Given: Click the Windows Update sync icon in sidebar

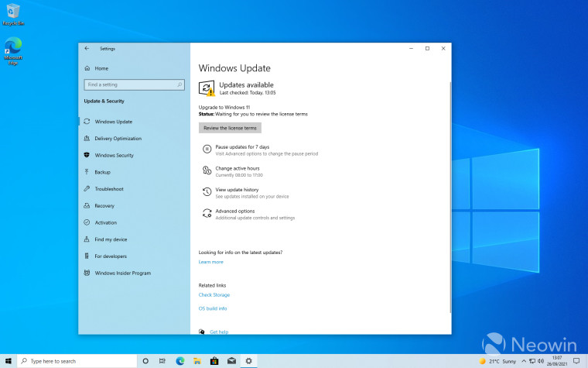Looking at the screenshot, I should point(87,122).
